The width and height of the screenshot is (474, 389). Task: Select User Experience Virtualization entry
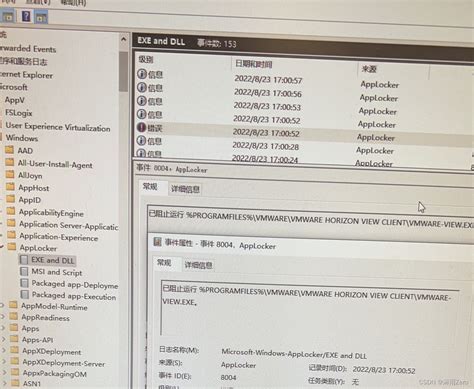pos(58,127)
